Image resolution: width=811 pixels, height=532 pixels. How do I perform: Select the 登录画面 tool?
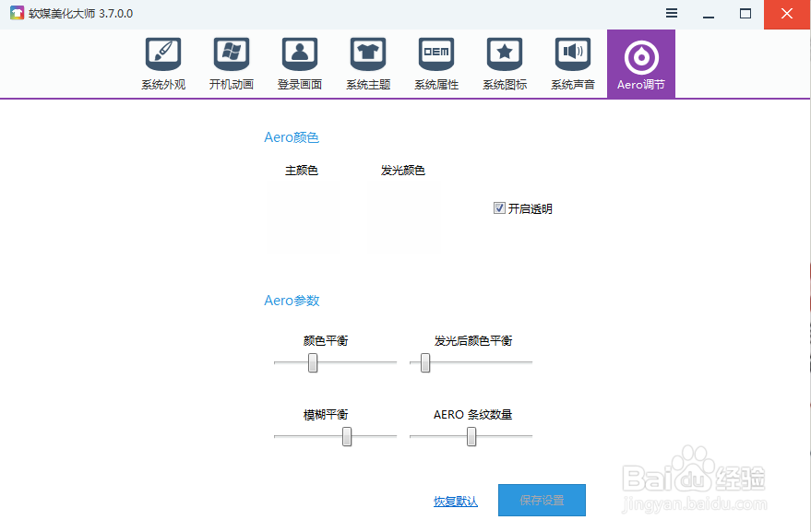click(299, 62)
